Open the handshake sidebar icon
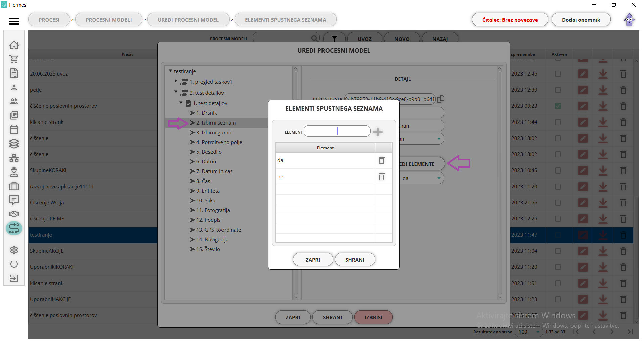The width and height of the screenshot is (644, 345). 14,214
